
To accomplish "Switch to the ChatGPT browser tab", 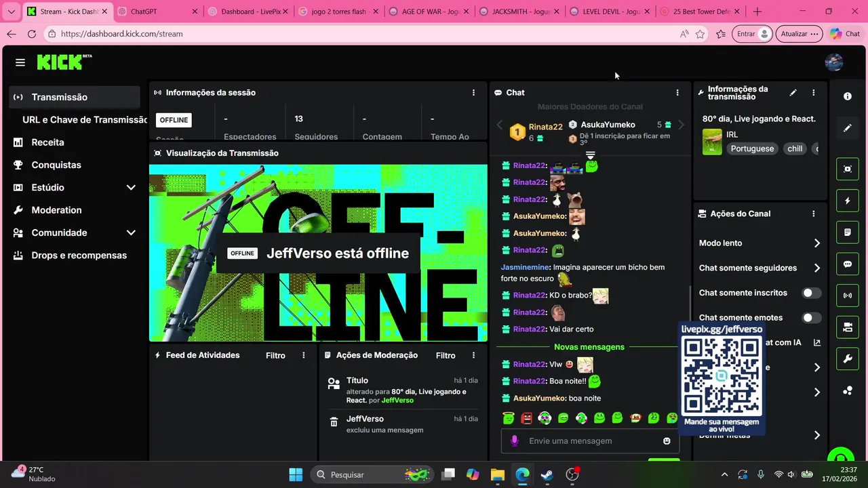I will tap(157, 12).
